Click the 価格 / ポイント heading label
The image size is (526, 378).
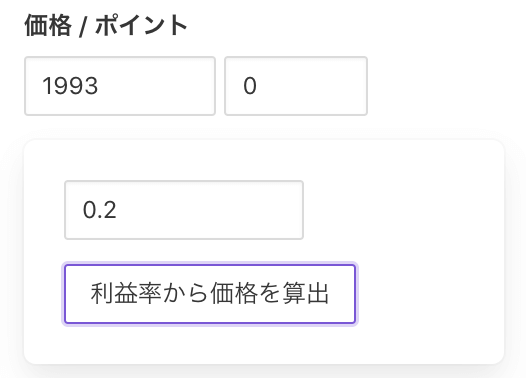pos(106,25)
